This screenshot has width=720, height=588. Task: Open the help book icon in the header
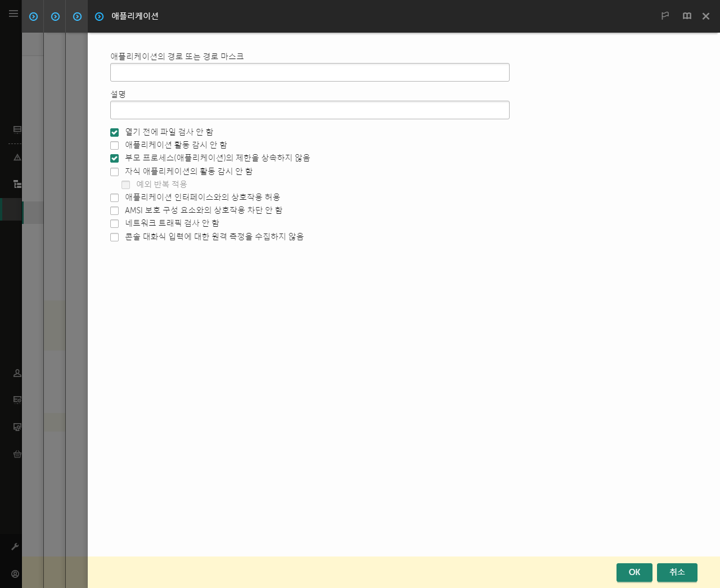tap(687, 16)
